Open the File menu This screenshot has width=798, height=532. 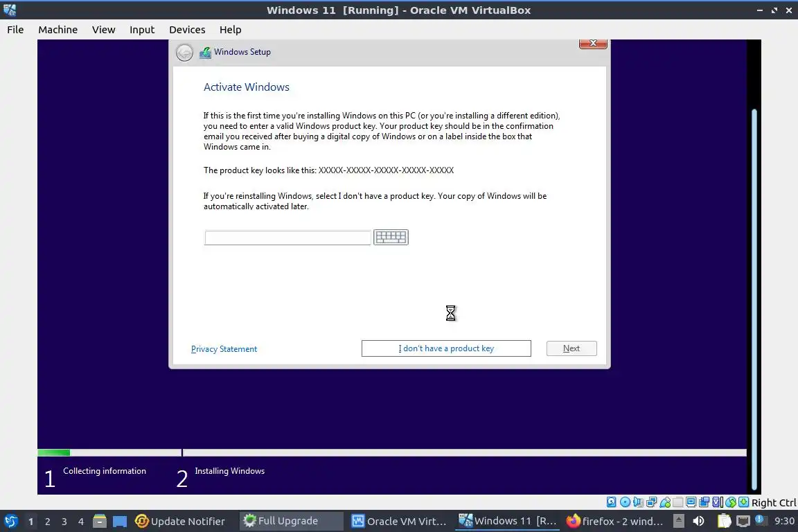[x=15, y=30]
